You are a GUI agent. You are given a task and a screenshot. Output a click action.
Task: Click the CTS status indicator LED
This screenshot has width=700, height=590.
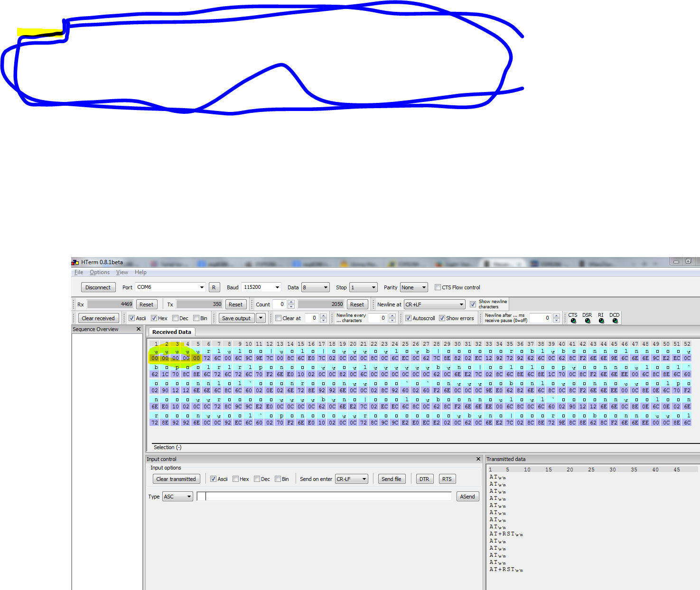tap(573, 321)
